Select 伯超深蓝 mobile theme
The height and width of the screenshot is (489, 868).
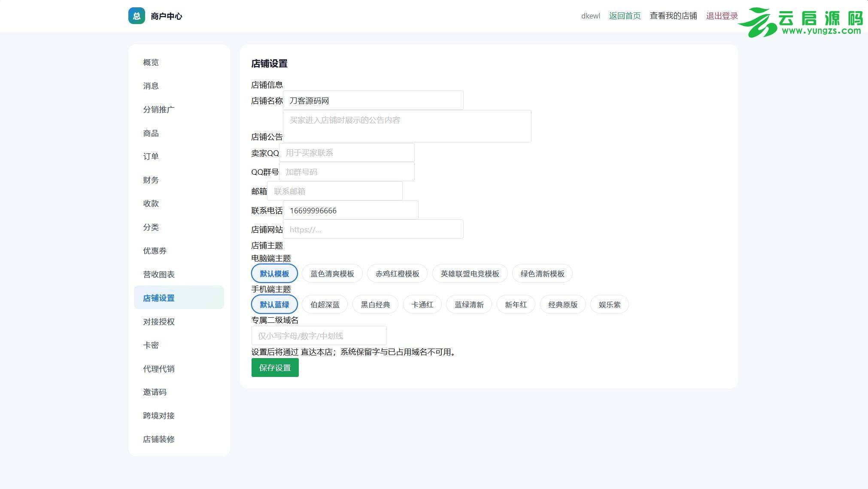tap(325, 305)
